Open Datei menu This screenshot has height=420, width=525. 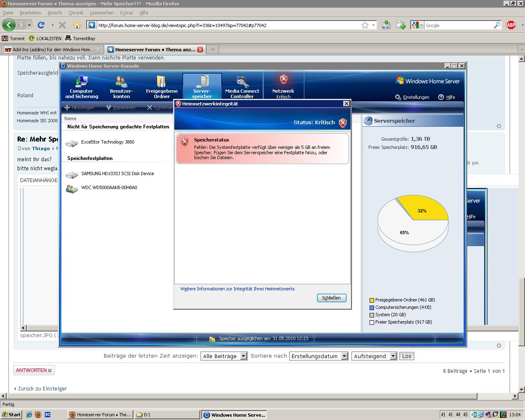pyautogui.click(x=8, y=13)
